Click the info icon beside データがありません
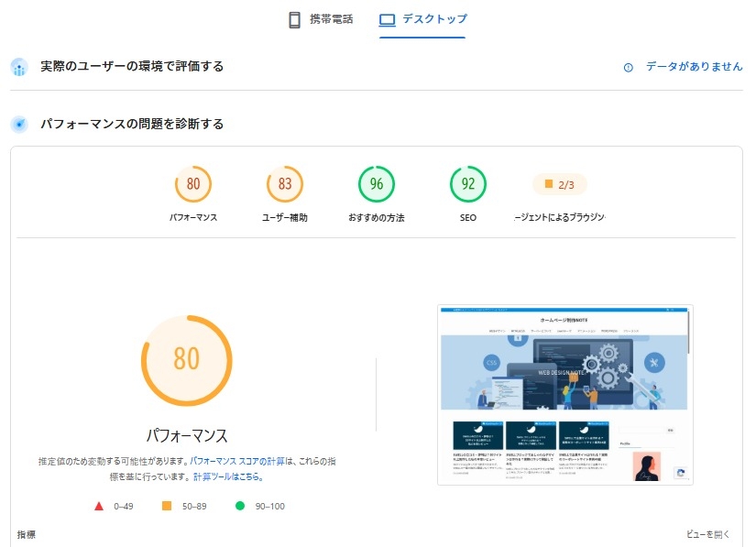The height and width of the screenshot is (547, 756). point(629,68)
